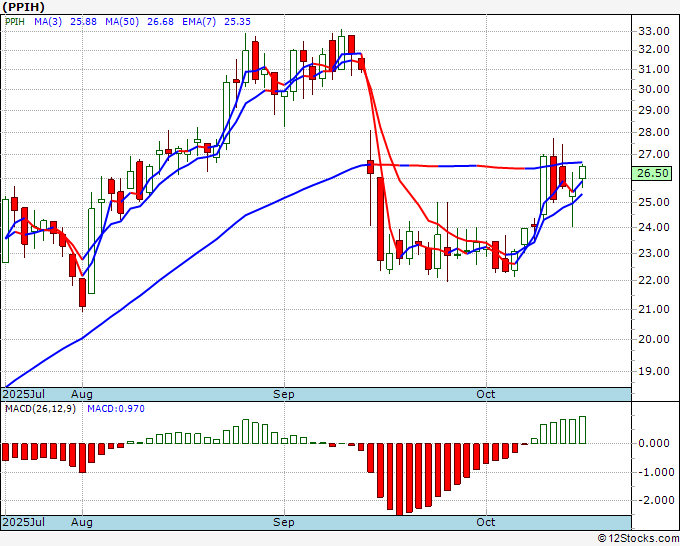The image size is (680, 546).
Task: Click the 19.00 price axis label
Action: coord(654,371)
